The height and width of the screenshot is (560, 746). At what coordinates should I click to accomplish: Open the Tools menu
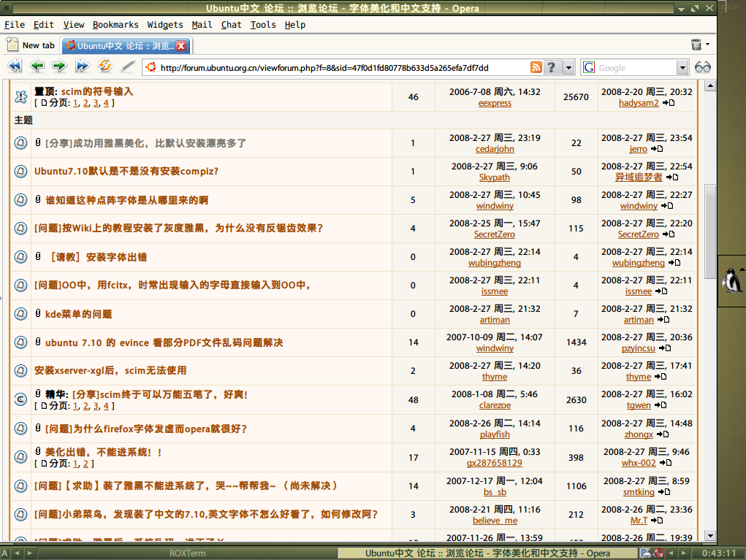[x=263, y=25]
